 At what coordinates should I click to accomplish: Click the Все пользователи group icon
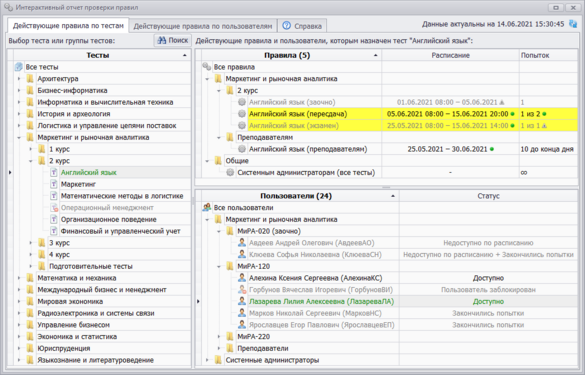coord(207,207)
